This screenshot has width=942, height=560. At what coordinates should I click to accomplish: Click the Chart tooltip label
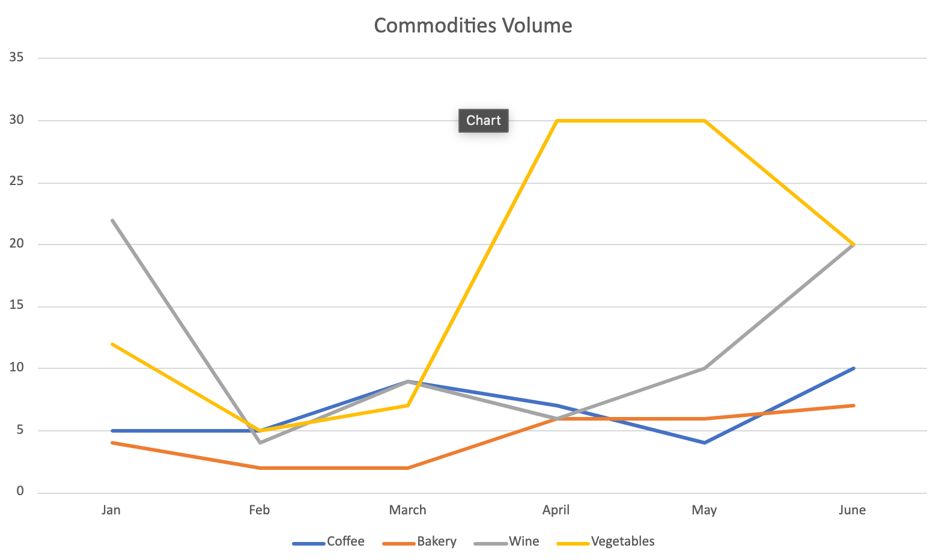coord(484,120)
